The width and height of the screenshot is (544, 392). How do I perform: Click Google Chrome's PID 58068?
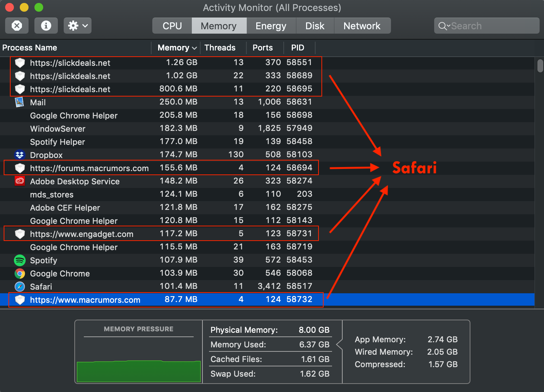299,273
